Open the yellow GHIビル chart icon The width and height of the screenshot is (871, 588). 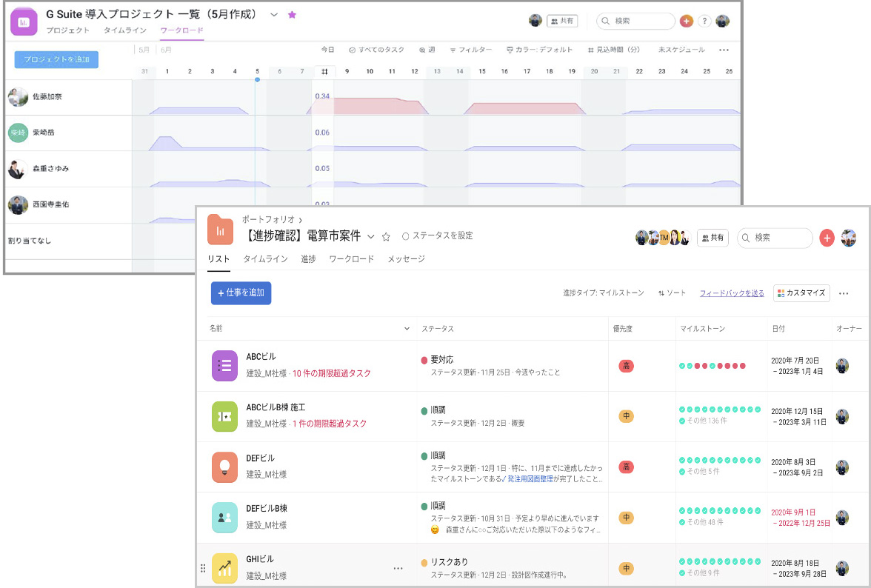point(224,568)
